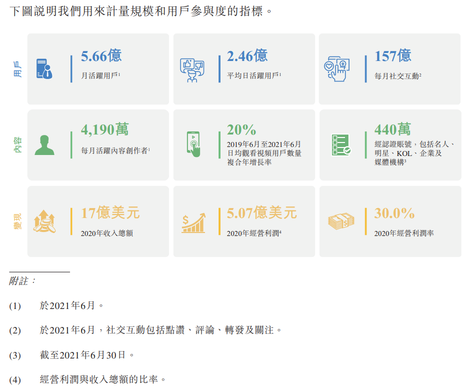
Task: Select the value 2.46億
Action: [x=247, y=56]
